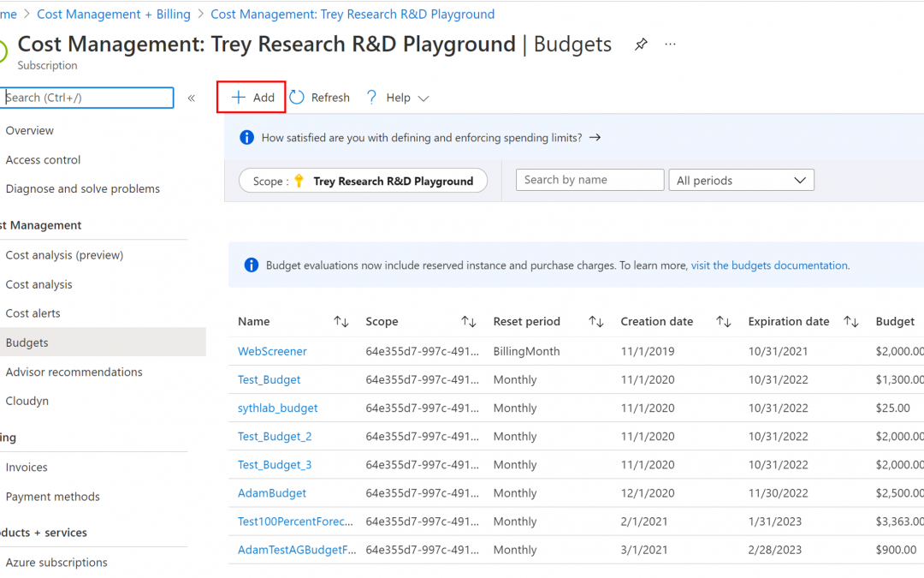The image size is (924, 578).
Task: Navigate to Cost Management + Billing breadcrumb
Action: [x=114, y=15]
